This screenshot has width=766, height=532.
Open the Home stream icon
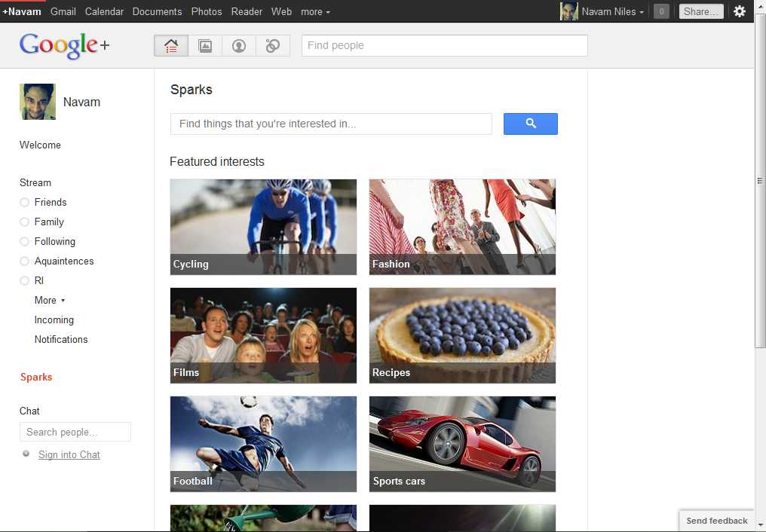click(x=171, y=46)
